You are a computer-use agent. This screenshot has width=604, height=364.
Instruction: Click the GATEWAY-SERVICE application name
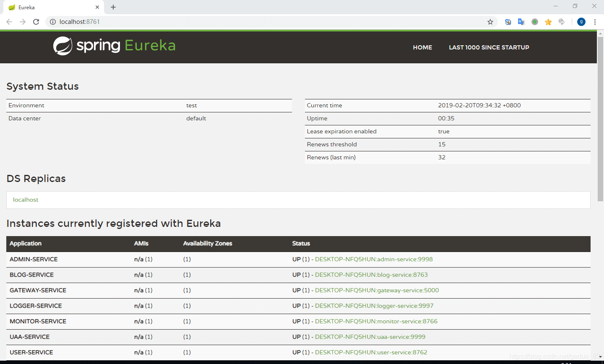click(x=38, y=290)
